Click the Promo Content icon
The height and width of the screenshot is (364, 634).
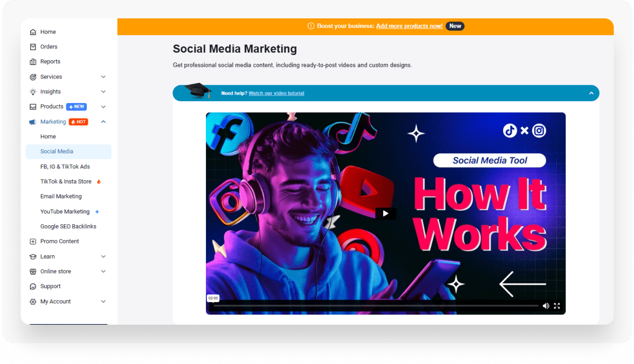(x=33, y=241)
